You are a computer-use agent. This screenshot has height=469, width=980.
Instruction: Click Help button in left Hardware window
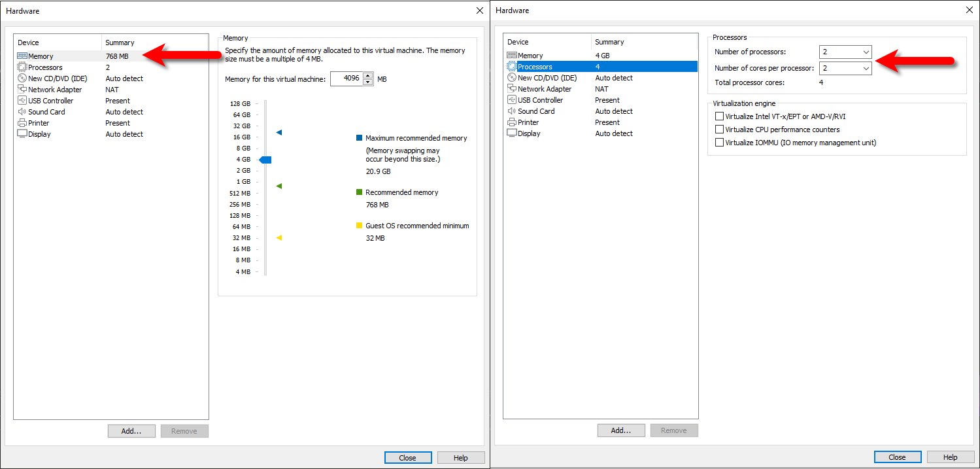(x=461, y=458)
